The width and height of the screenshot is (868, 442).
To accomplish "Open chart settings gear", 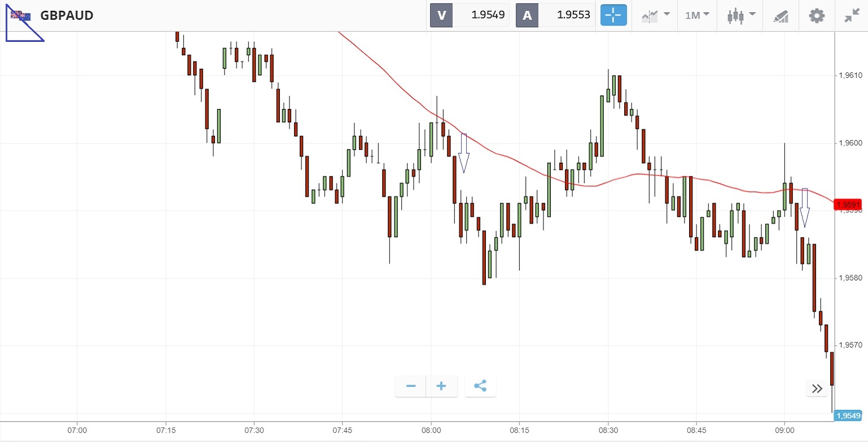I will (817, 16).
